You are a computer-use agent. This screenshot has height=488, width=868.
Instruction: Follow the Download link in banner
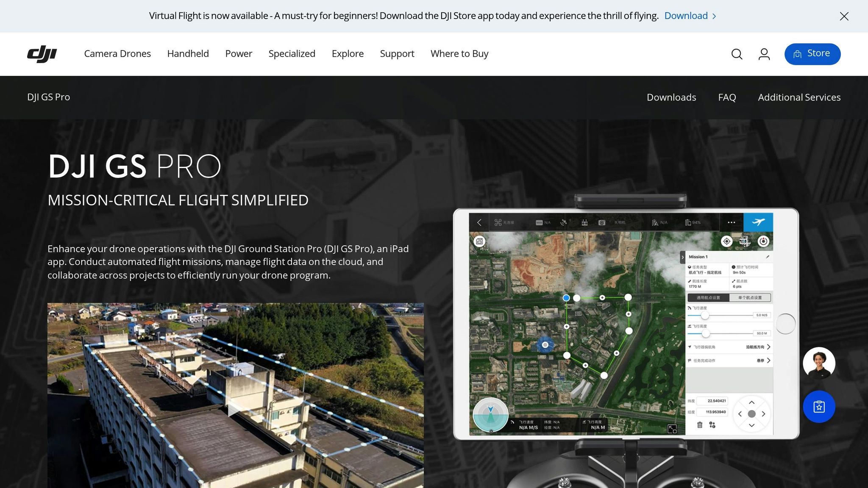coord(690,16)
